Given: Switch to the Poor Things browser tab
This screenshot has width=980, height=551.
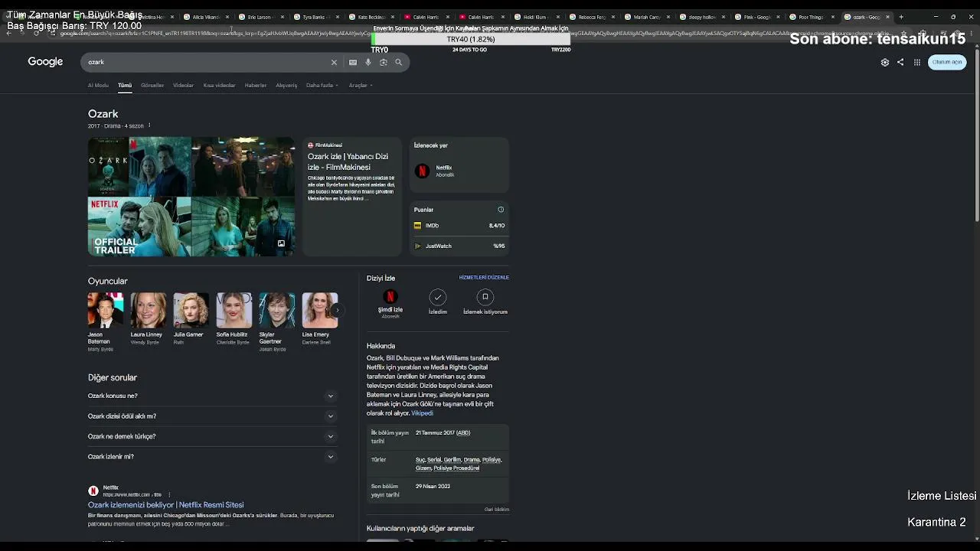Looking at the screenshot, I should 812,17.
